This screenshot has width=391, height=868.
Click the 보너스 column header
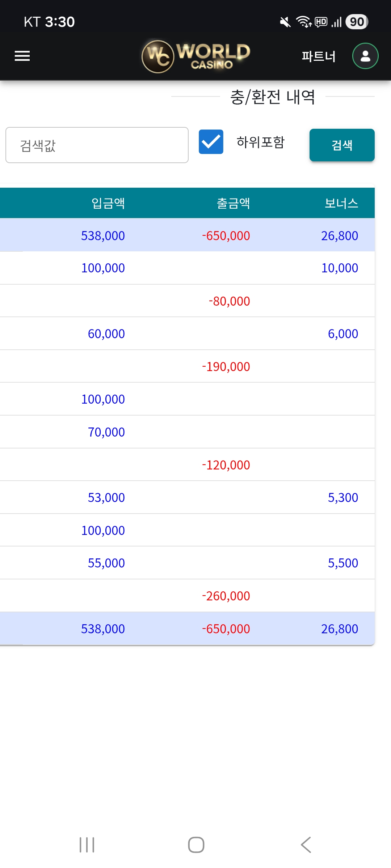[x=341, y=203]
